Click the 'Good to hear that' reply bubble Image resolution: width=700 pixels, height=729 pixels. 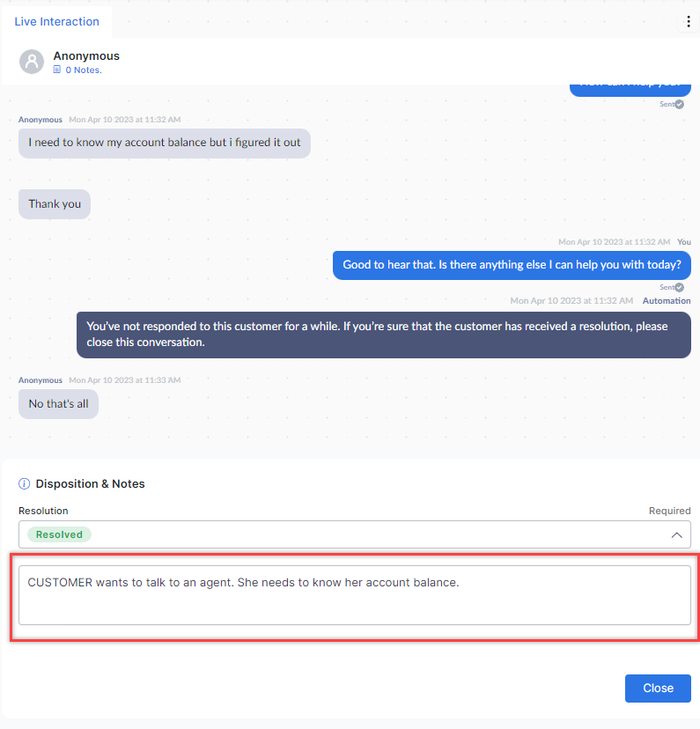click(x=512, y=265)
